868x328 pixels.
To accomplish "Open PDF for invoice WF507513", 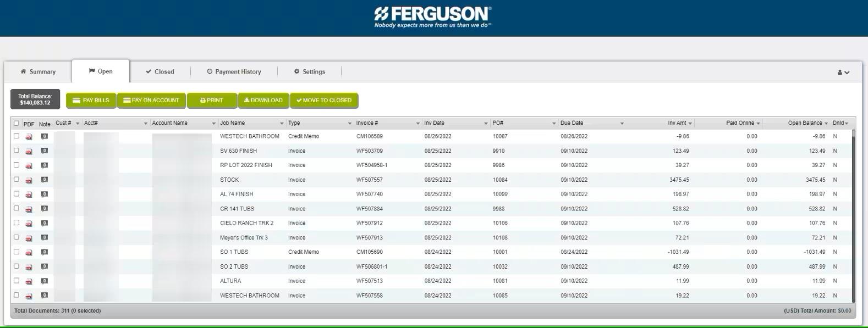I will [29, 281].
